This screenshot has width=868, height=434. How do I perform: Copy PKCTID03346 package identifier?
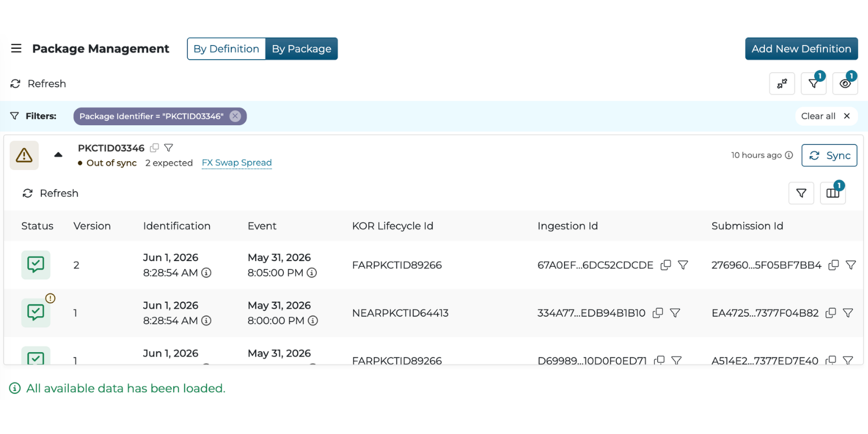[155, 148]
